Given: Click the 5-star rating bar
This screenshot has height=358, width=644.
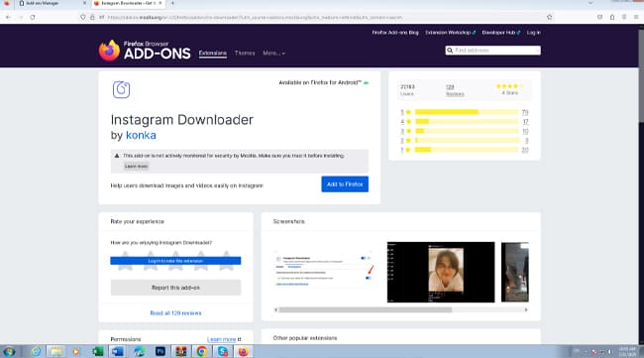Looking at the screenshot, I should pos(467,112).
